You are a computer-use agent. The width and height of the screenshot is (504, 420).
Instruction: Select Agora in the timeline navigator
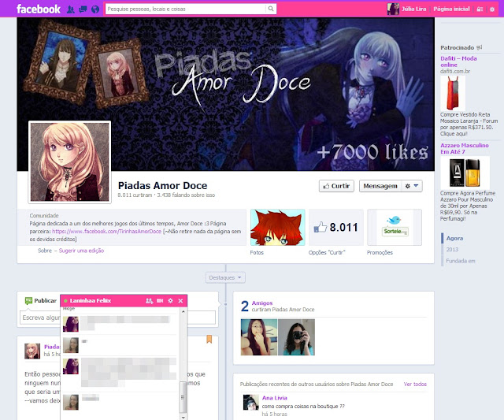[454, 238]
